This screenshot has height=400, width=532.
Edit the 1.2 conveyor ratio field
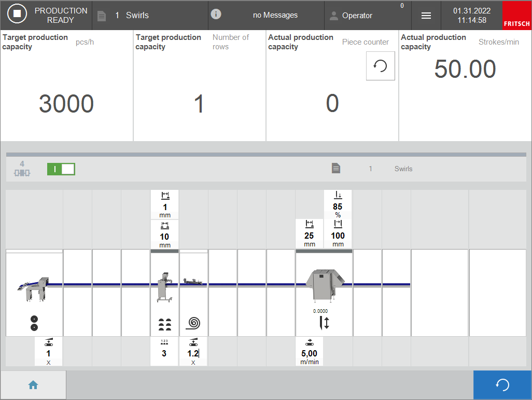pos(193,354)
